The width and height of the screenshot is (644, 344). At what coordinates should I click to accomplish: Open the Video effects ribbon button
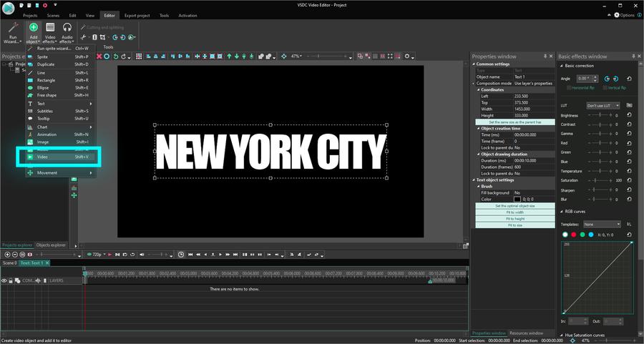[x=50, y=33]
